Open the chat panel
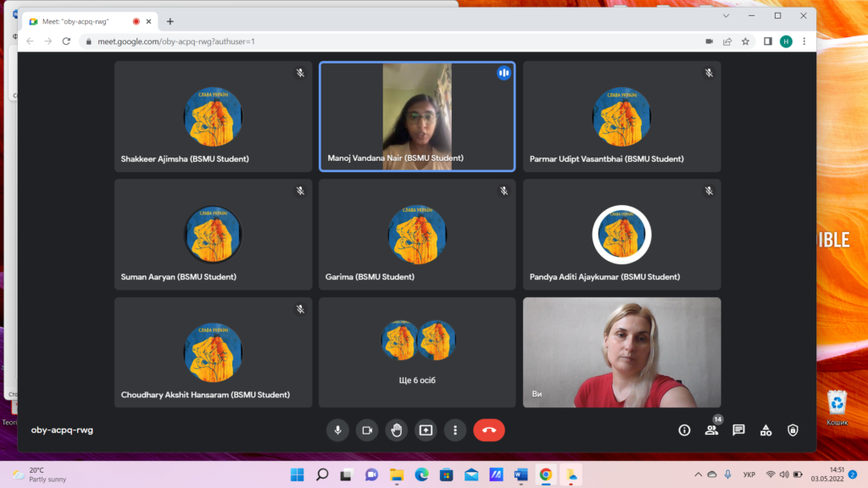868x488 pixels. (738, 430)
